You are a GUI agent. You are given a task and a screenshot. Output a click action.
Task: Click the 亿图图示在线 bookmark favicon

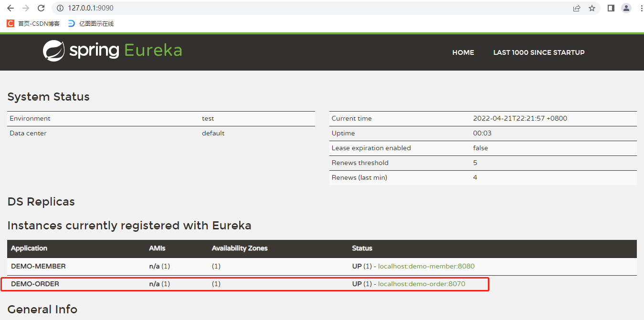tap(72, 23)
